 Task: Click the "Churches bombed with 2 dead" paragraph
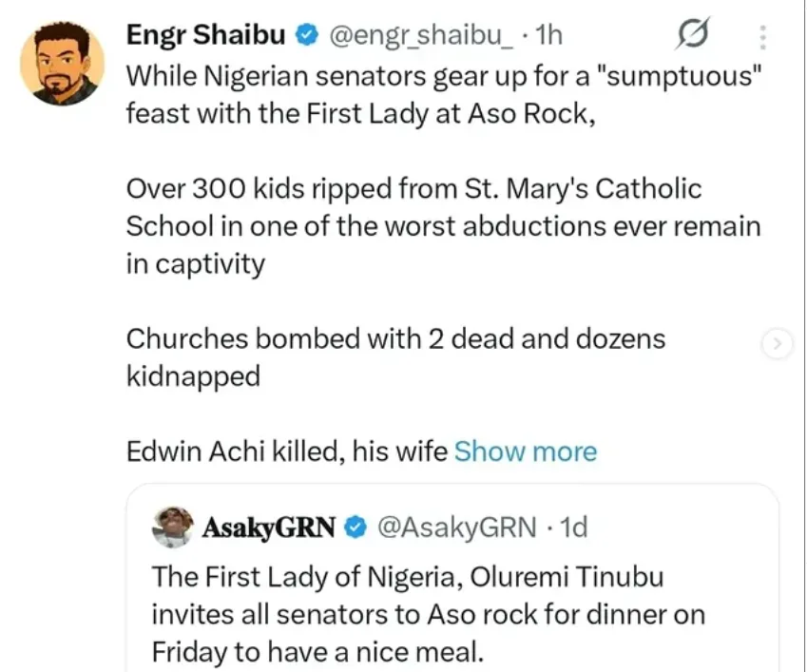[x=395, y=357]
